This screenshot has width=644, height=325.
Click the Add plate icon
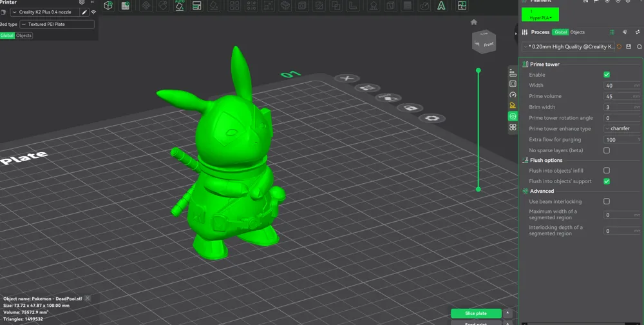click(126, 5)
